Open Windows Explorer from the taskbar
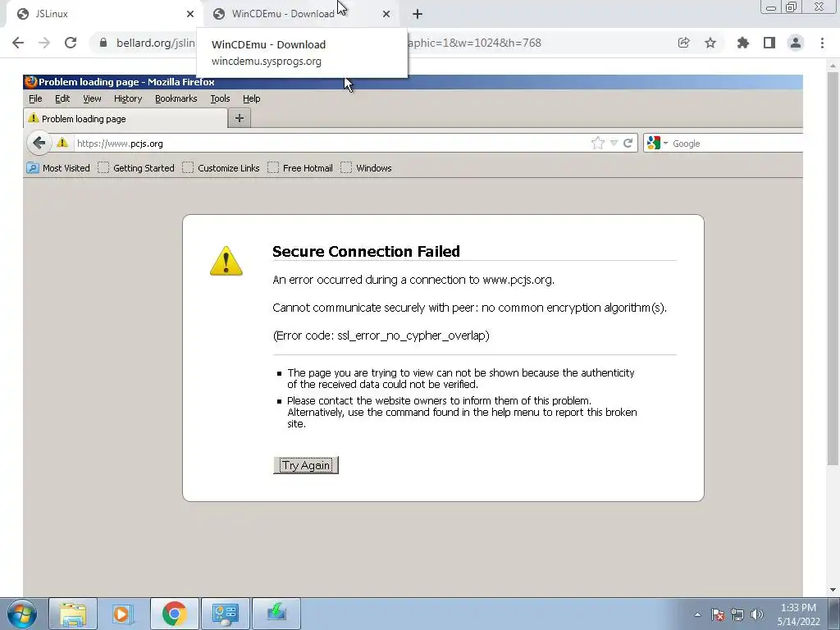 pos(73,614)
